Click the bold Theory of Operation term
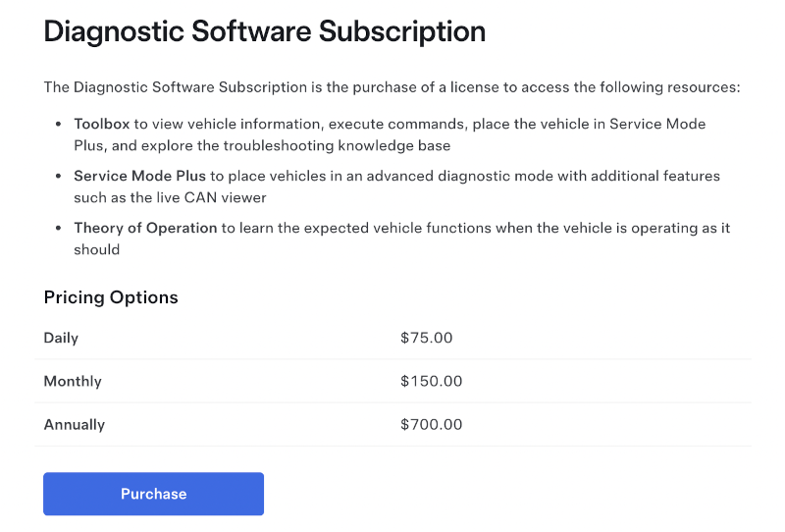 coord(145,228)
